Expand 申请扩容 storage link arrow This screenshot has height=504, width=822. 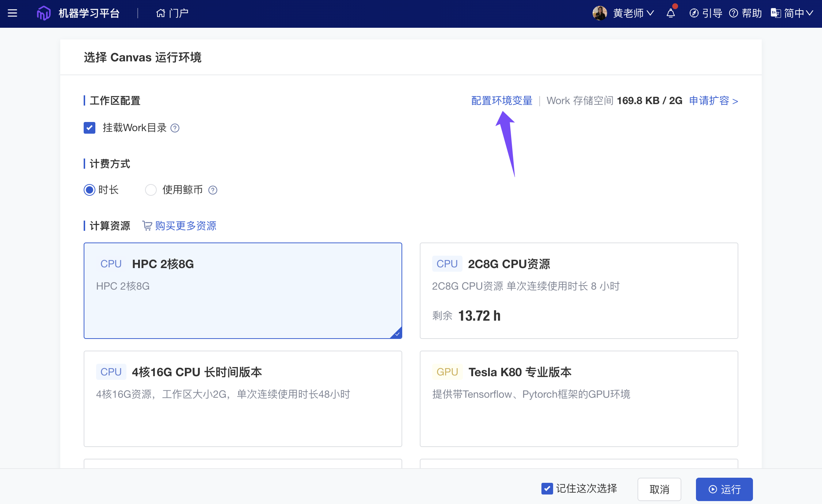coord(735,101)
